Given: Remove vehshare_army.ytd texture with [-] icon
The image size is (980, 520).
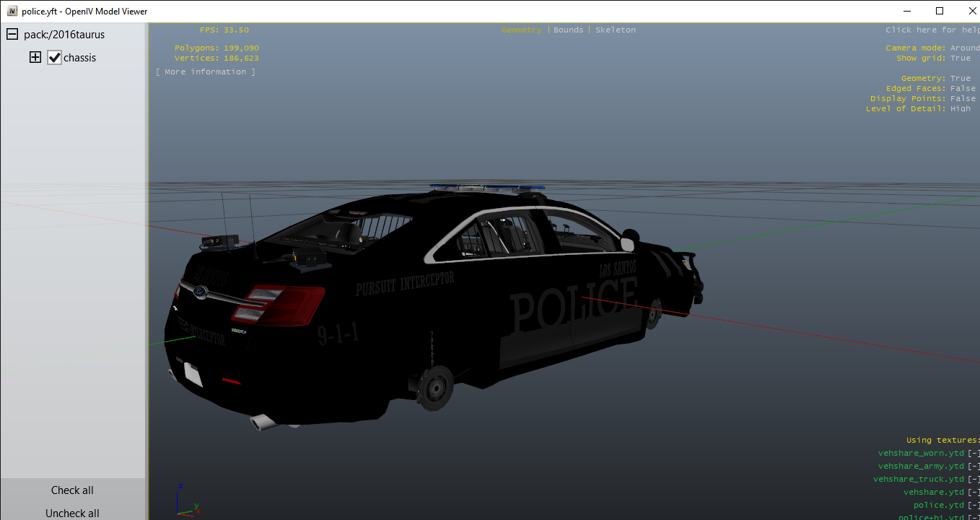Looking at the screenshot, I should click(x=974, y=467).
